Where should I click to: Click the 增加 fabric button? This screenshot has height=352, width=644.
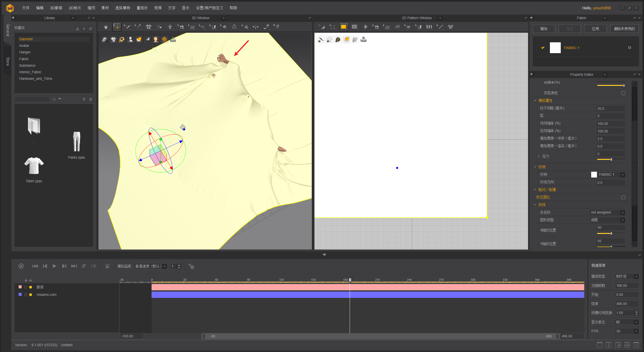[544, 29]
